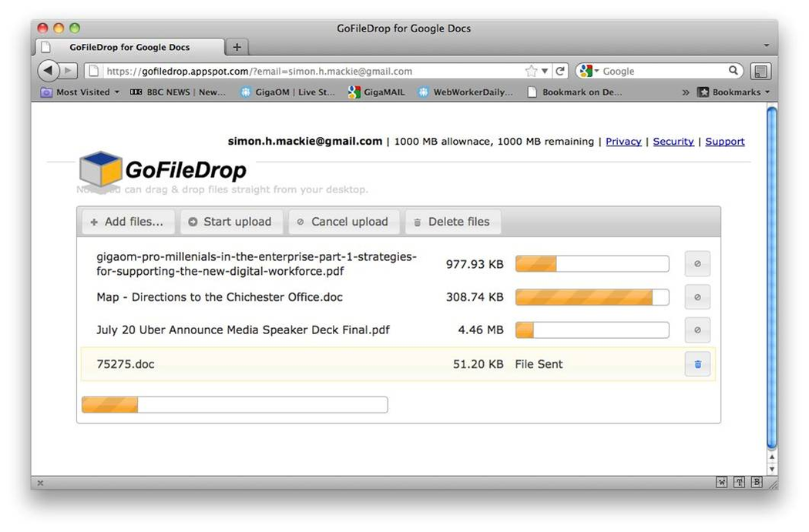Show more bookmarks via the overflow chevron

tap(686, 92)
